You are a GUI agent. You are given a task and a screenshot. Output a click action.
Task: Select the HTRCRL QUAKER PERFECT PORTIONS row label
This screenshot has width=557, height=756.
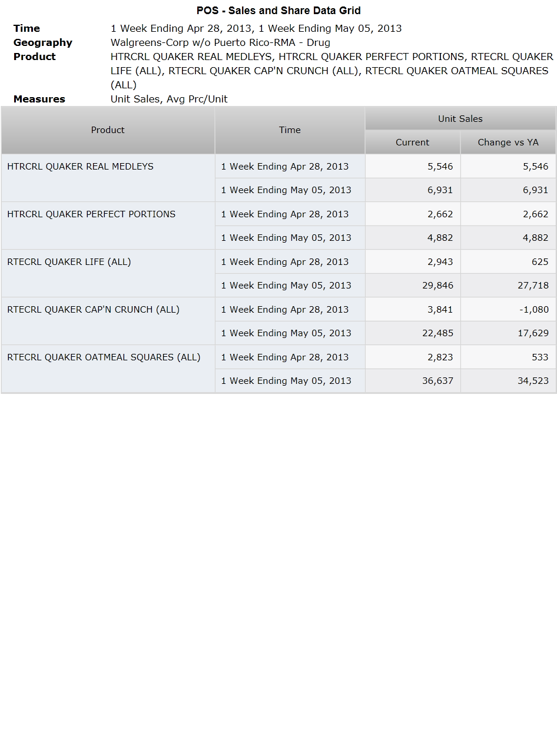[x=108, y=226]
